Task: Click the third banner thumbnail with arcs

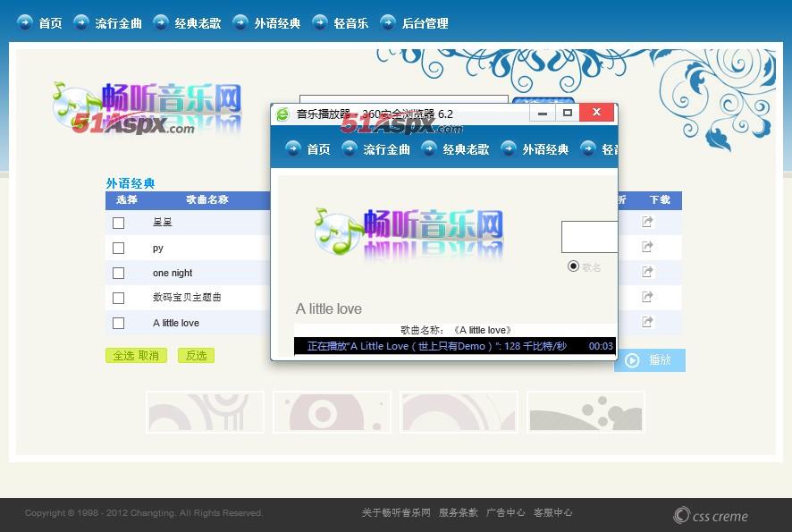Action: [x=459, y=412]
